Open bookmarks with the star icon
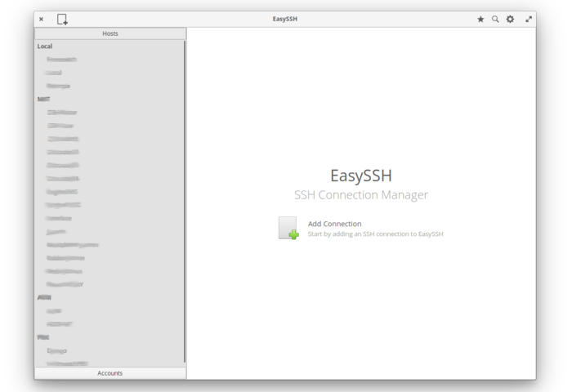The width and height of the screenshot is (572, 392). [480, 20]
